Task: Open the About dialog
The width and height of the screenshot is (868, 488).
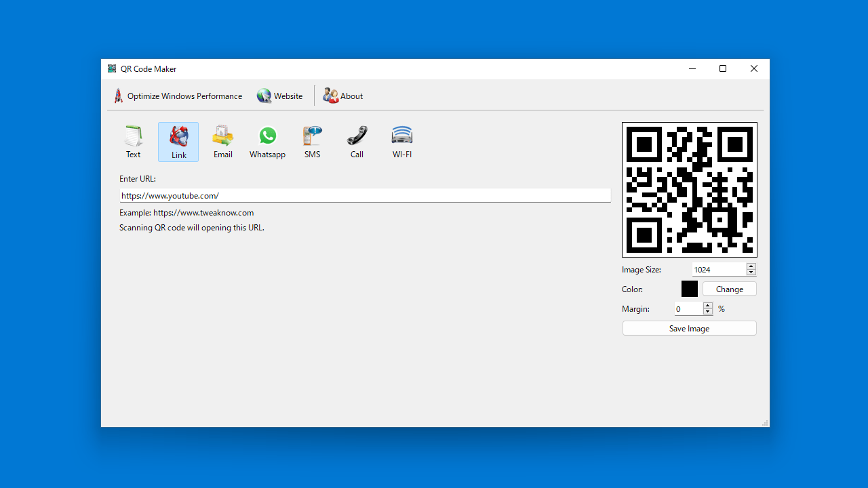Action: (x=343, y=96)
